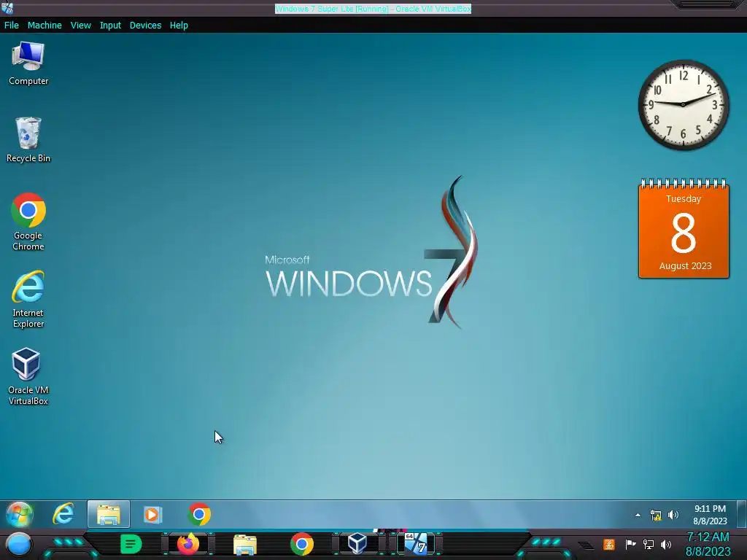The width and height of the screenshot is (747, 560).
Task: Open the Help menu
Action: click(179, 26)
